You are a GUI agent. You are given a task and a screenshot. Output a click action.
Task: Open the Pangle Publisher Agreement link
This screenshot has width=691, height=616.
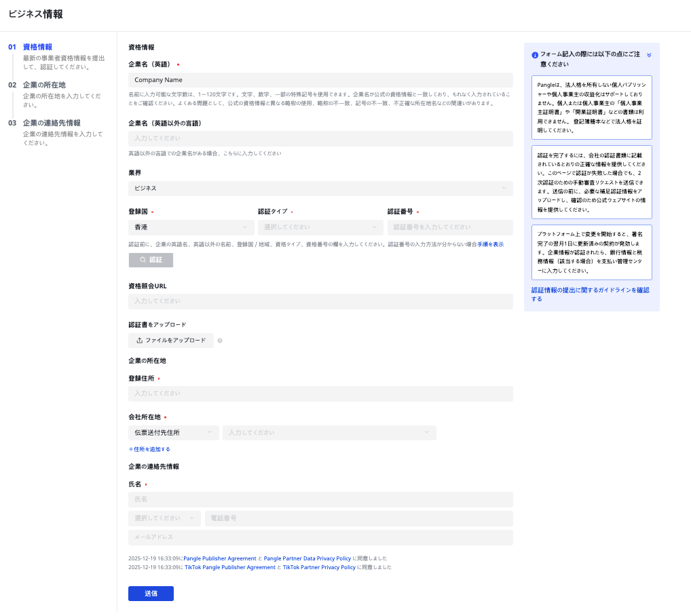point(220,558)
